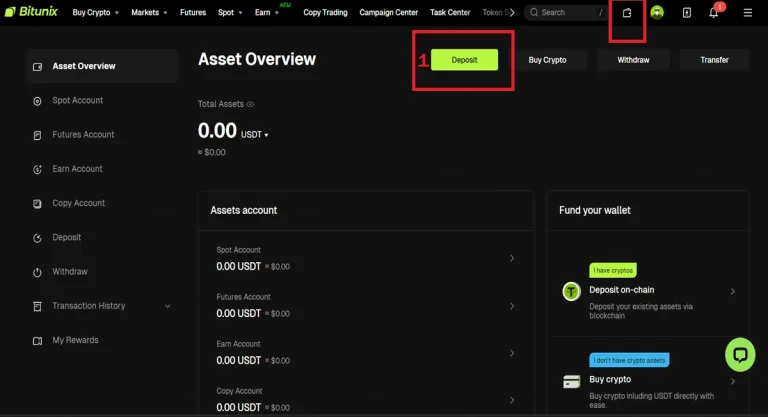This screenshot has height=417, width=768.
Task: Open Futures Account row chevron
Action: [x=512, y=306]
